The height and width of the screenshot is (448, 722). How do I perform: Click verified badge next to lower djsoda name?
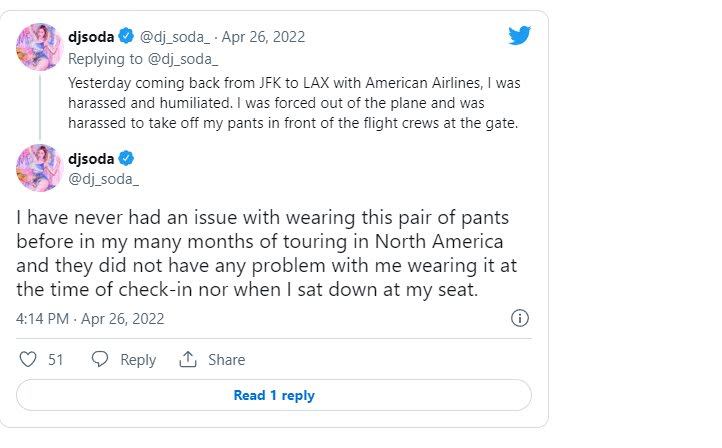(127, 159)
